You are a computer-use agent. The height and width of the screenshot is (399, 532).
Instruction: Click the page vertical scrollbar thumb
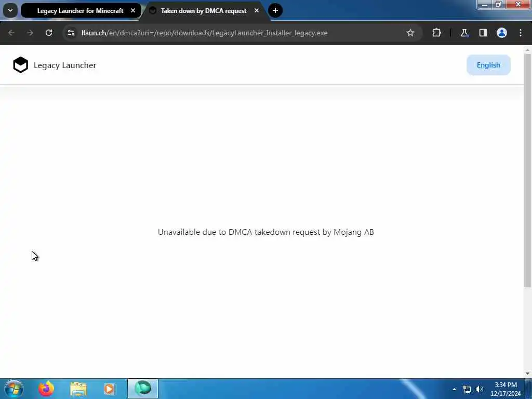pyautogui.click(x=527, y=170)
